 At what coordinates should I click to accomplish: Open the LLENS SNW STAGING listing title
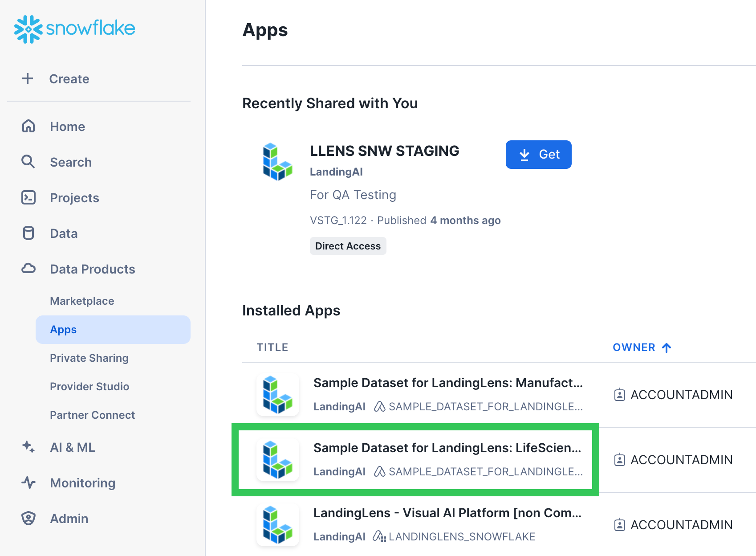pyautogui.click(x=385, y=151)
